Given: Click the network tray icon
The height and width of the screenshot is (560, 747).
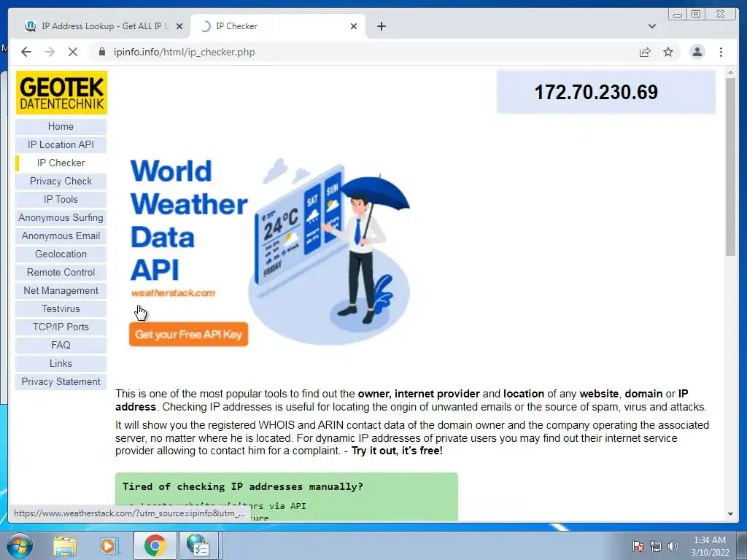Looking at the screenshot, I should tap(656, 546).
